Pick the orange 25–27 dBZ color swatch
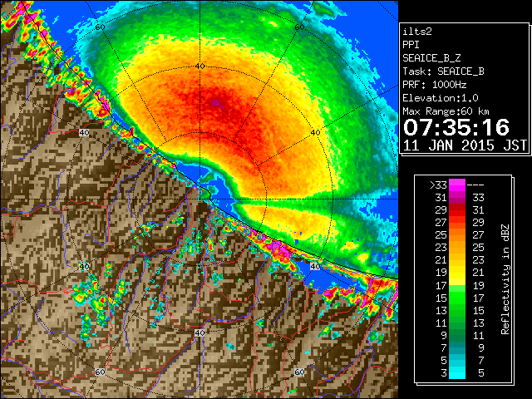532x399 pixels. tap(457, 234)
